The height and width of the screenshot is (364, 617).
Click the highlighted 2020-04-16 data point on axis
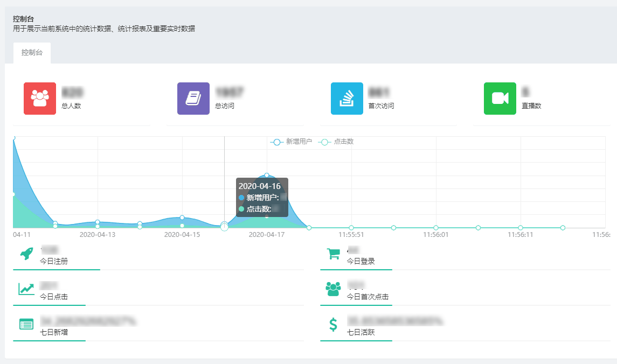pyautogui.click(x=225, y=227)
